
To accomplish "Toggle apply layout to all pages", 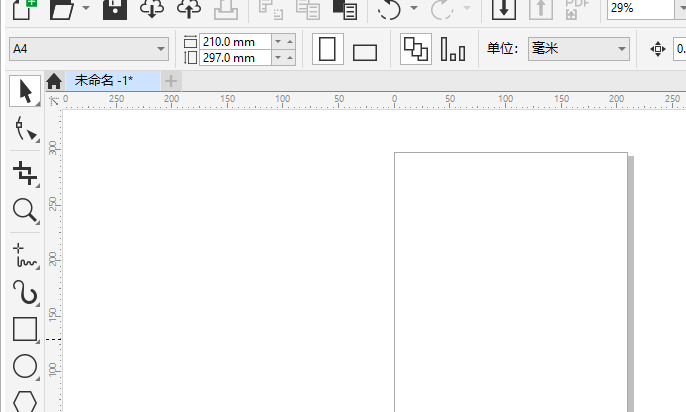I will point(416,49).
